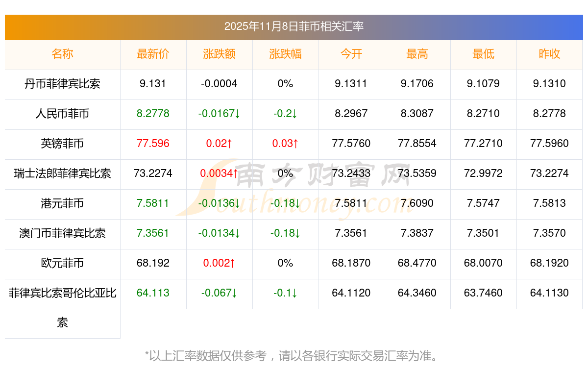Click low value 63.7460
Screen dimensions: 588x371
coord(483,293)
